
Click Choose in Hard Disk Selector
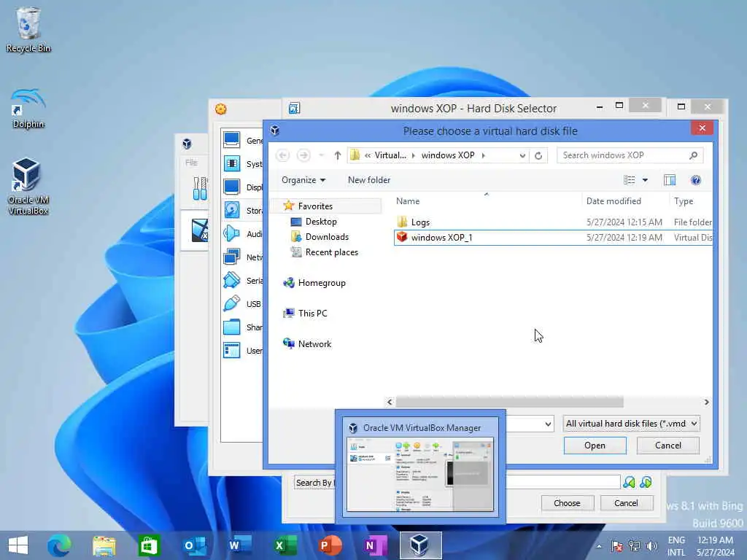pyautogui.click(x=567, y=503)
